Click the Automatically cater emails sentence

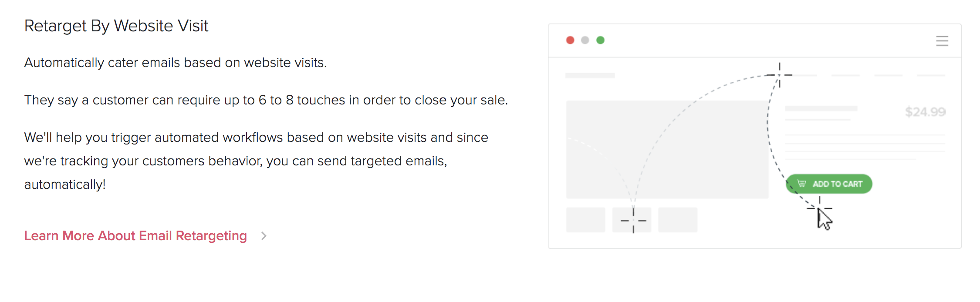[x=176, y=63]
